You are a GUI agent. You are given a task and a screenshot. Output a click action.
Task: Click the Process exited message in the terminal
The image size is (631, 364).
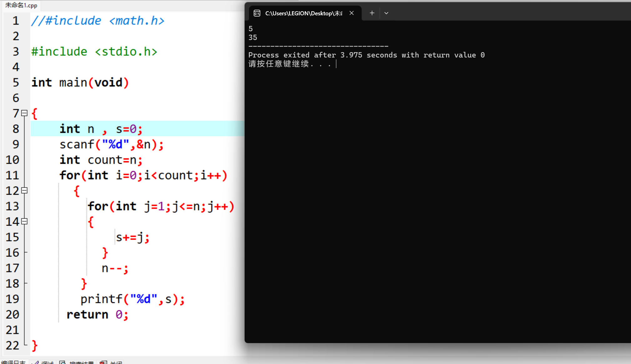(x=366, y=55)
